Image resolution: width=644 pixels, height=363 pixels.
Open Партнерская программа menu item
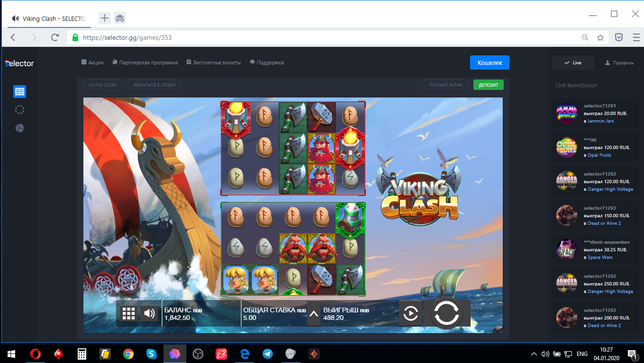(145, 62)
